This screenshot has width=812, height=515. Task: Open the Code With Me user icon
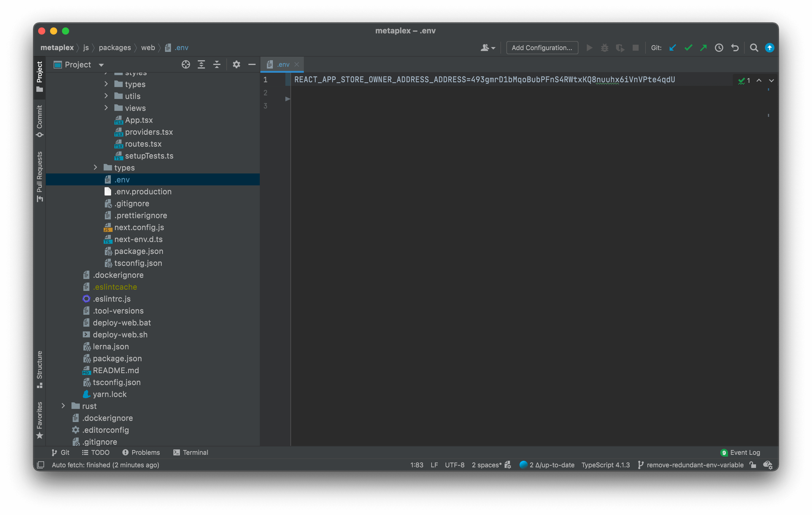pyautogui.click(x=488, y=48)
